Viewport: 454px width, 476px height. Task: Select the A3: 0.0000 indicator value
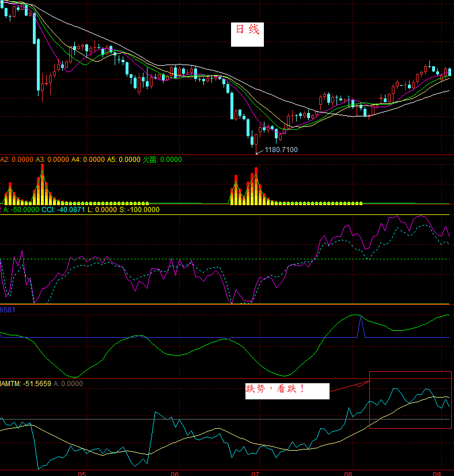(52, 160)
